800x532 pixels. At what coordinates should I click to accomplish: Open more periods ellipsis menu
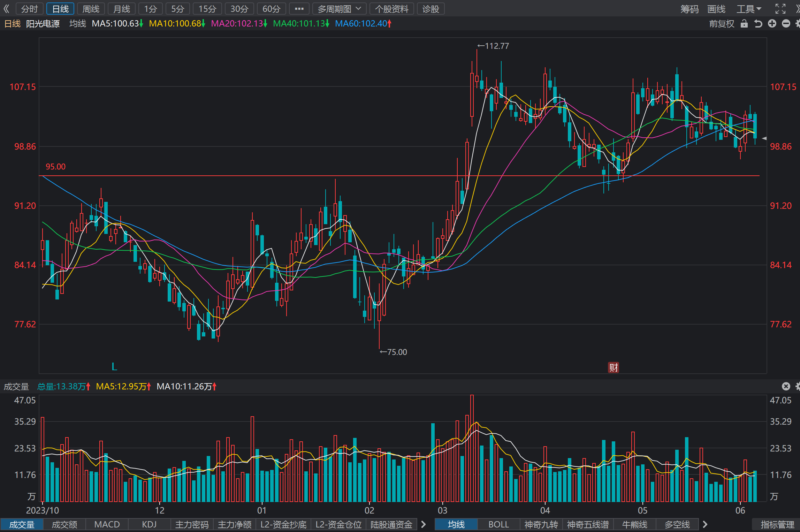[x=299, y=9]
